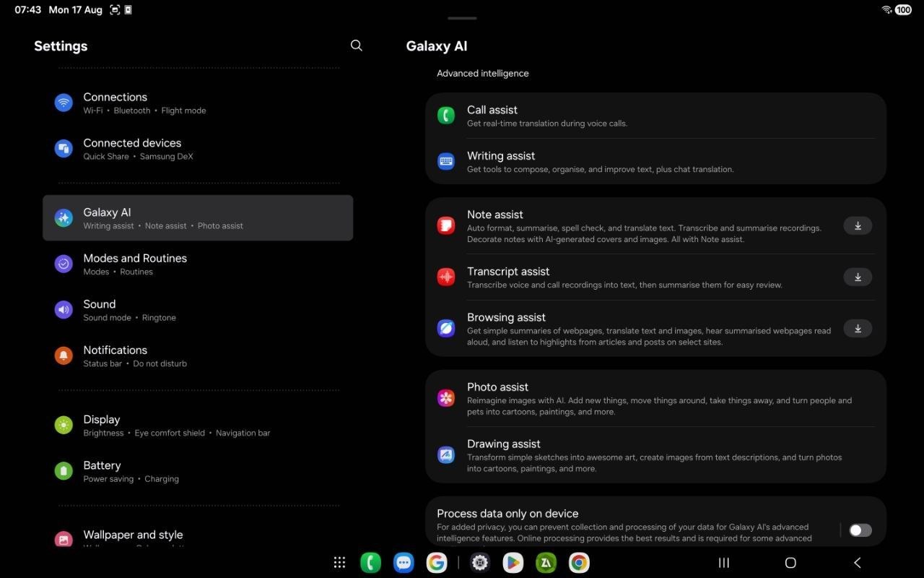Tap the Drawing assist icon
Viewport: 924px width, 578px height.
[446, 455]
